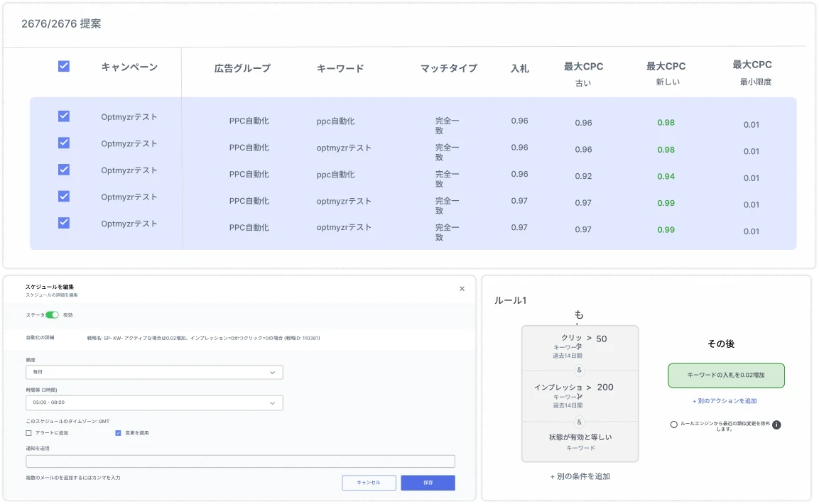Uncheck first row checkbox for ppc自動化 0.98

tap(64, 116)
